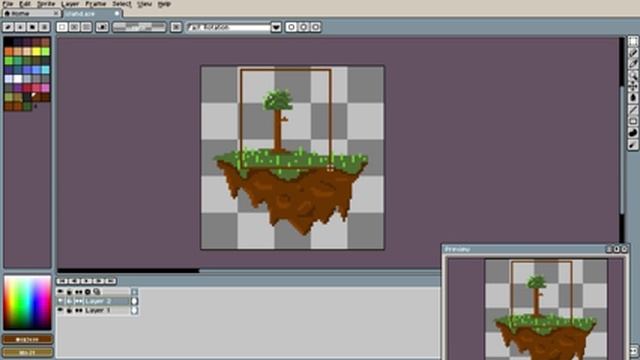Image resolution: width=640 pixels, height=360 pixels.
Task: Open the Help menu
Action: [x=164, y=4]
